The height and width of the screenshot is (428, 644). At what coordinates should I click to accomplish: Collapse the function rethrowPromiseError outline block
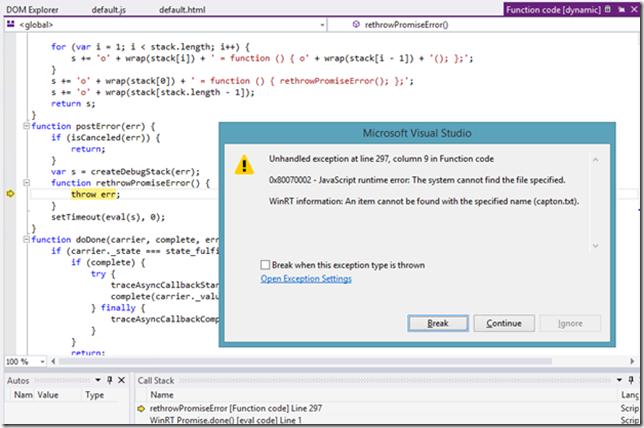coord(26,183)
